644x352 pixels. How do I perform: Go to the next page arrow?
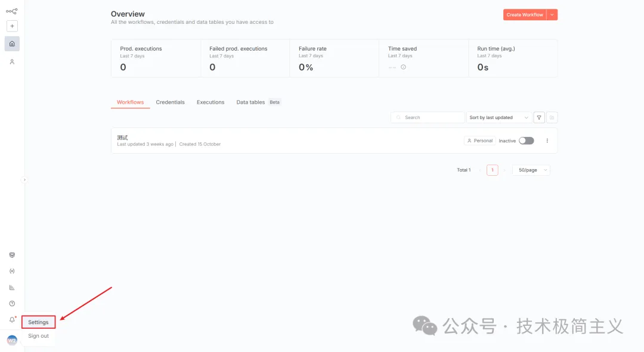pyautogui.click(x=504, y=170)
